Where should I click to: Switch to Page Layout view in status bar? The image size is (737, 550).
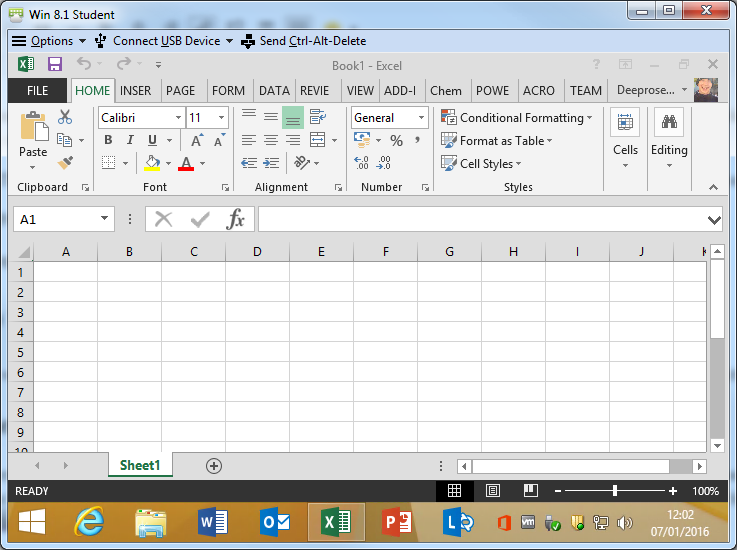(x=492, y=491)
